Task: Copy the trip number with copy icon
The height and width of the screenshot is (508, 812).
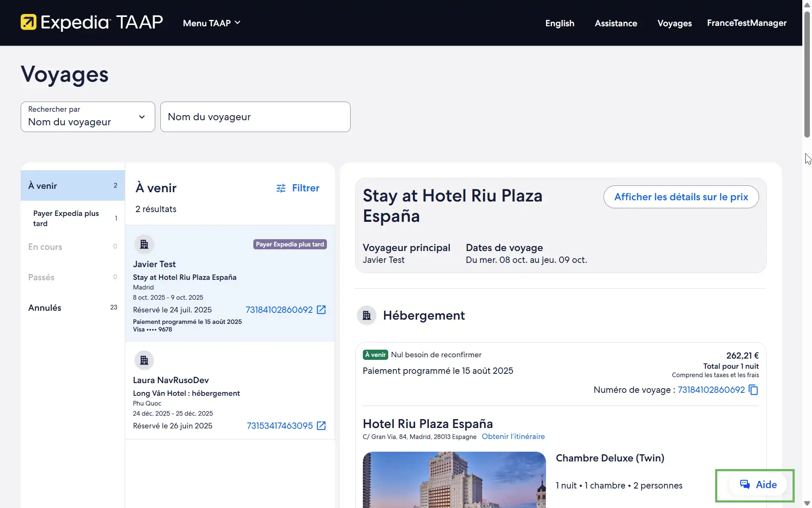Action: pyautogui.click(x=754, y=390)
